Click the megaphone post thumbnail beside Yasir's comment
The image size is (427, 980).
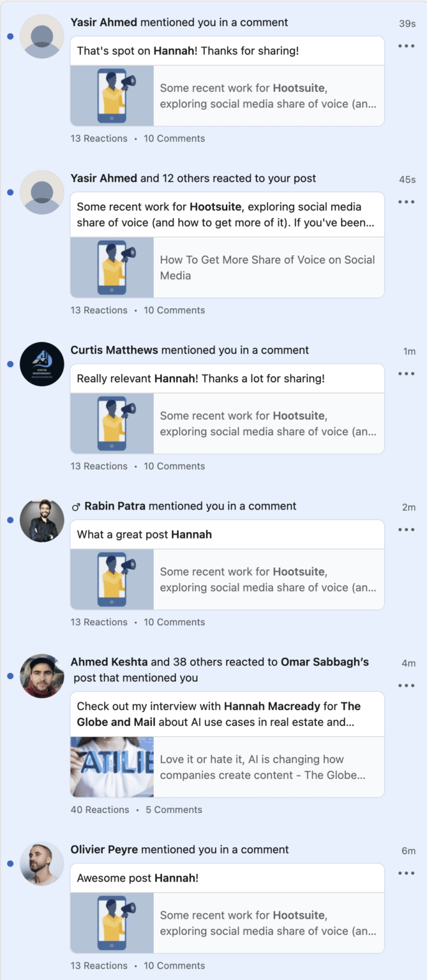point(111,96)
